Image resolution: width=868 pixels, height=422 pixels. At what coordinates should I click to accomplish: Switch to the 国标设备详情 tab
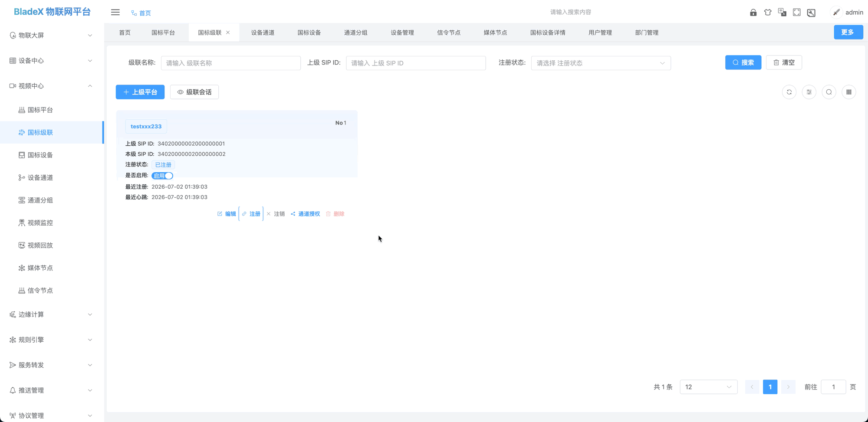[x=548, y=33]
